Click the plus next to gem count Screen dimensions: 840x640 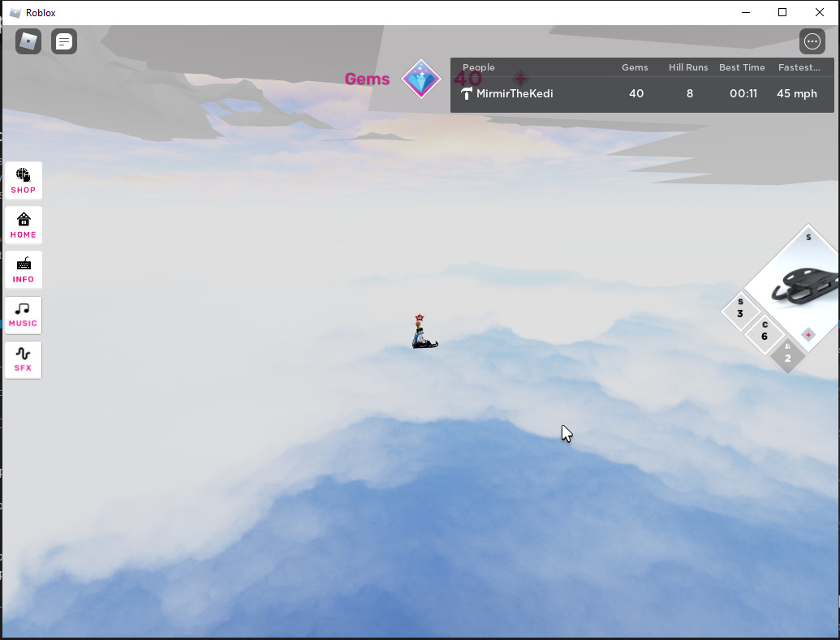(x=520, y=78)
